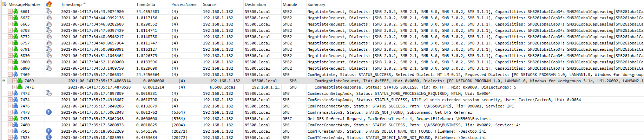Click the diagnosis column header icon
The image size is (644, 140).
click(49, 4)
